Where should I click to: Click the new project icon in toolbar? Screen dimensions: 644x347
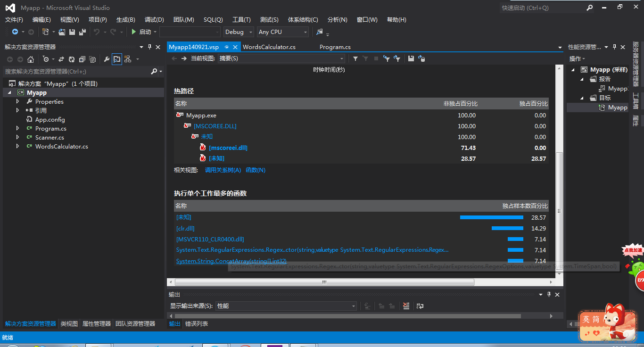tap(45, 32)
